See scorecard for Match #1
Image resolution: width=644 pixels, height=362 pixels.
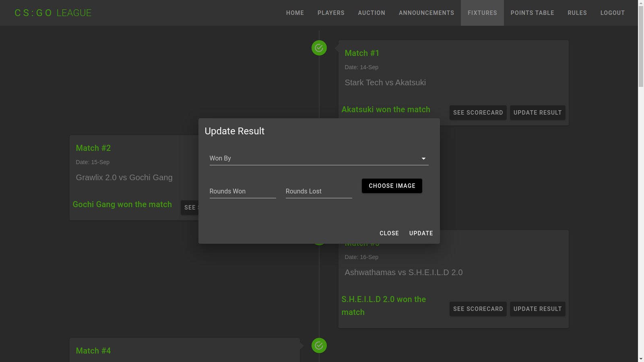click(x=478, y=113)
